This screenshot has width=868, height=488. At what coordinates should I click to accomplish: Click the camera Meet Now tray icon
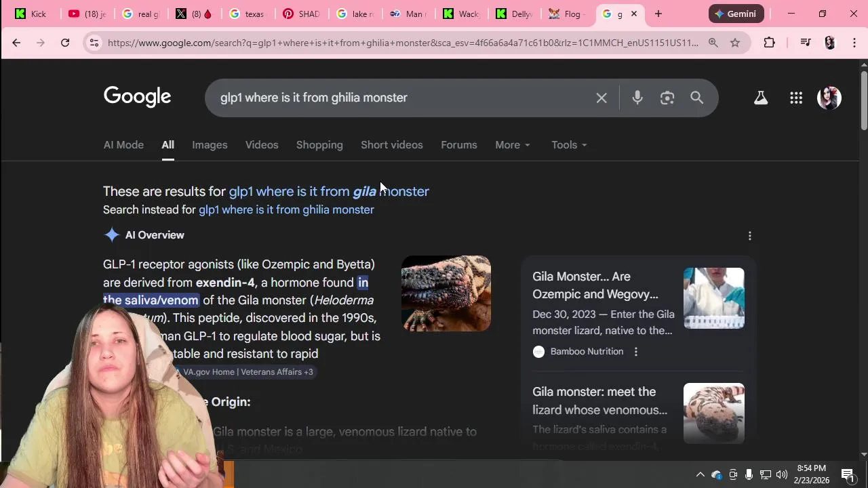pyautogui.click(x=733, y=474)
